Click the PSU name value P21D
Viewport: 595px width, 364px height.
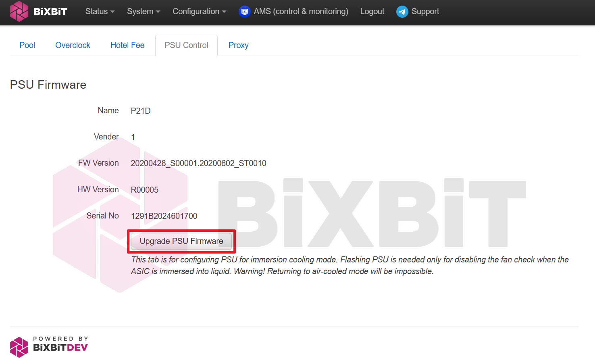[x=141, y=111]
